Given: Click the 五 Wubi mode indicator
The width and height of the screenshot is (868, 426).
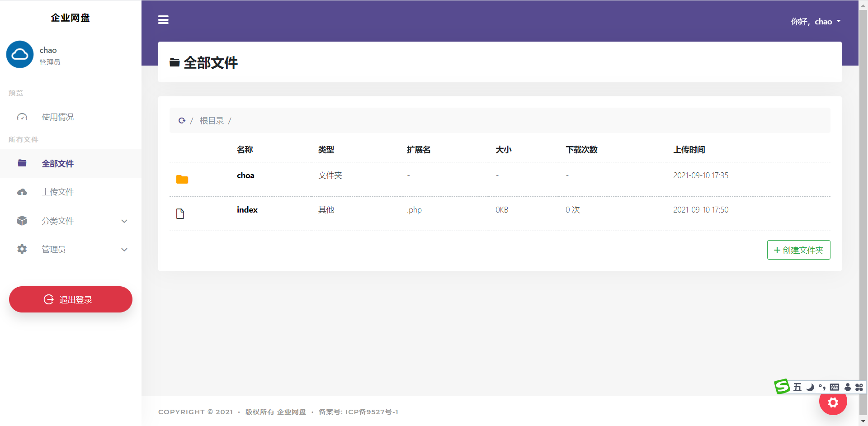Looking at the screenshot, I should 797,387.
